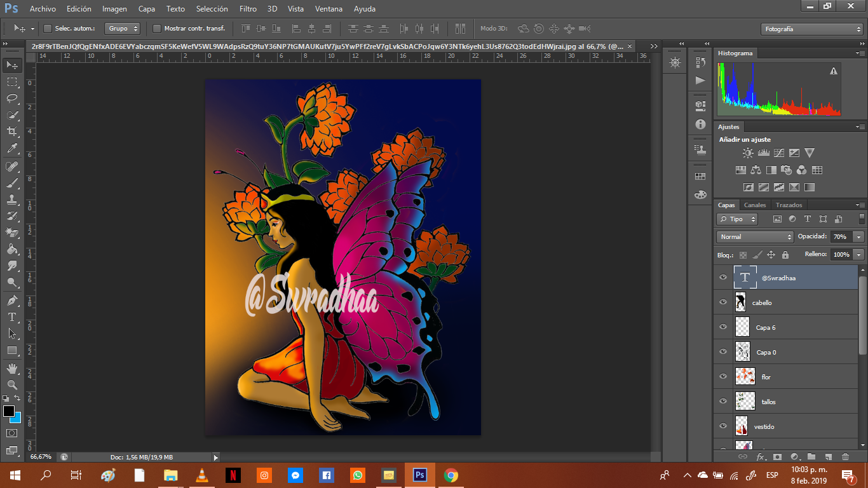Viewport: 868px width, 488px height.
Task: Open the Histograma panel options menu
Action: tap(859, 53)
